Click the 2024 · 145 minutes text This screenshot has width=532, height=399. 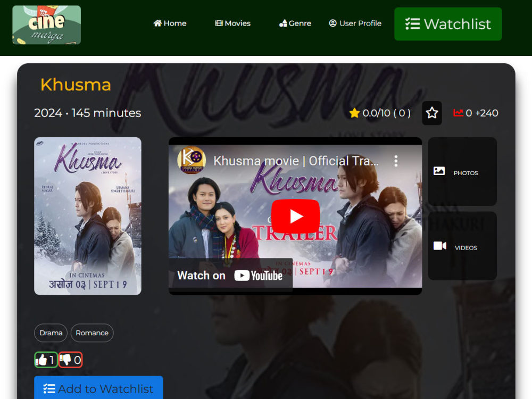[x=88, y=113]
